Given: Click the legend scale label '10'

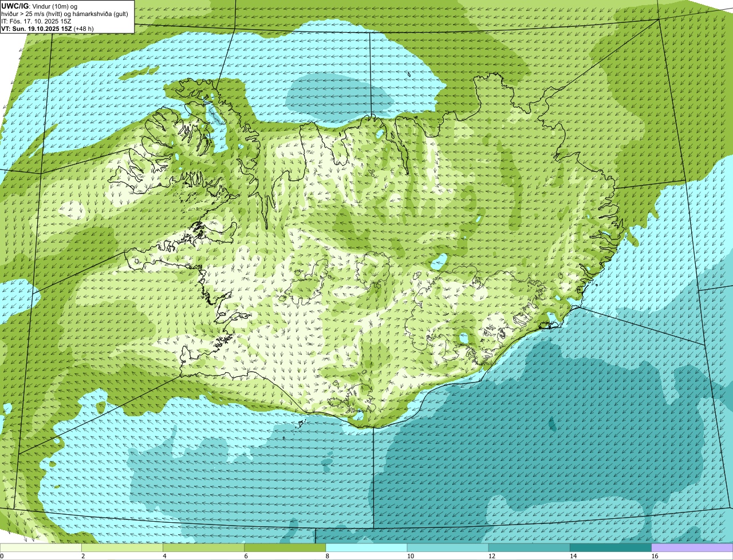Looking at the screenshot, I should click(x=410, y=556).
